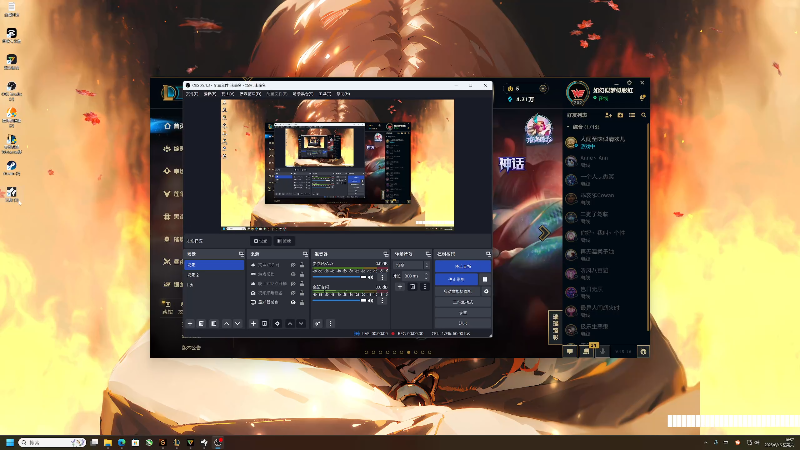The height and width of the screenshot is (450, 800).
Task: Pop out the Sources dock
Action: coord(305,254)
